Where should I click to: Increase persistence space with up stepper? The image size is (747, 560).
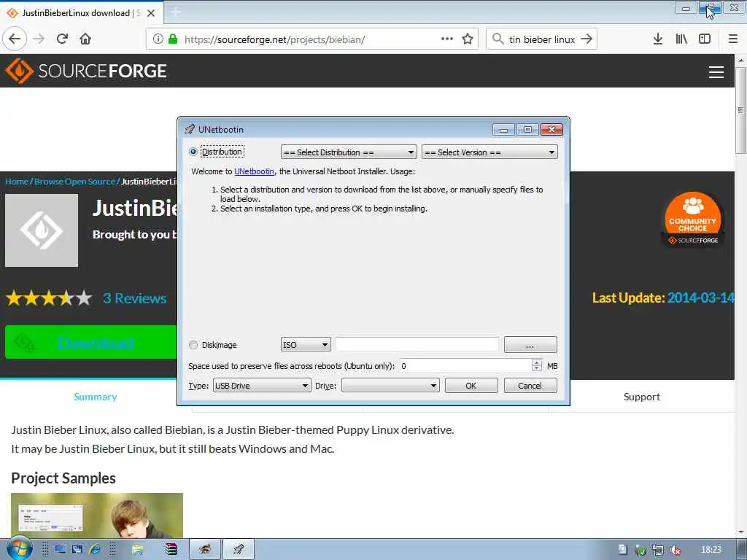click(536, 363)
